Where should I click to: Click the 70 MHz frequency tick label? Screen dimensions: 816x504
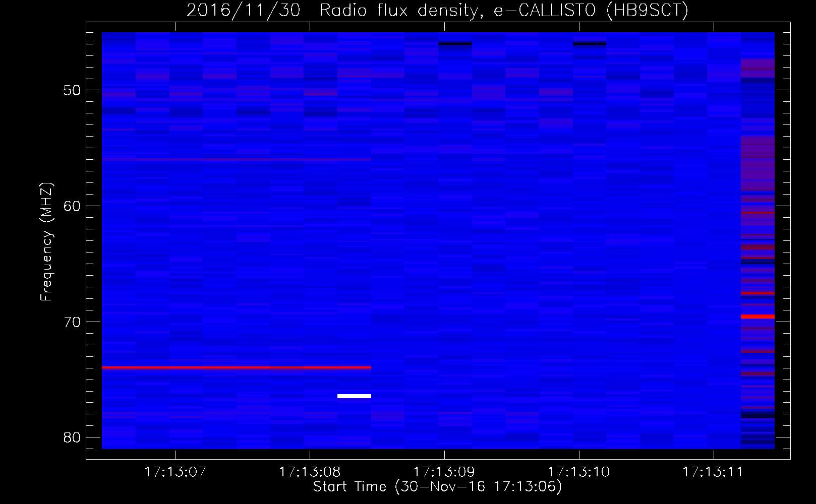(x=73, y=322)
